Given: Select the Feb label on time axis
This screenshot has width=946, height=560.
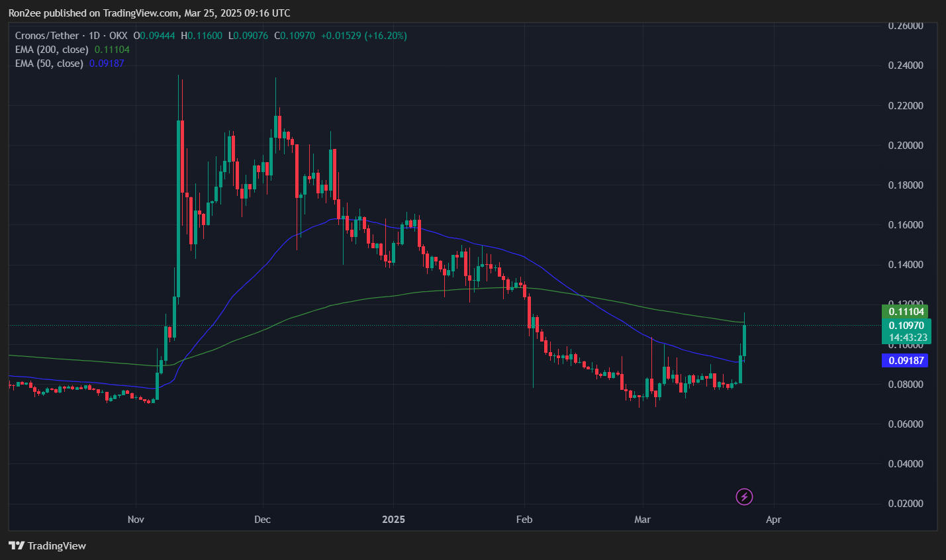Looking at the screenshot, I should 524,520.
